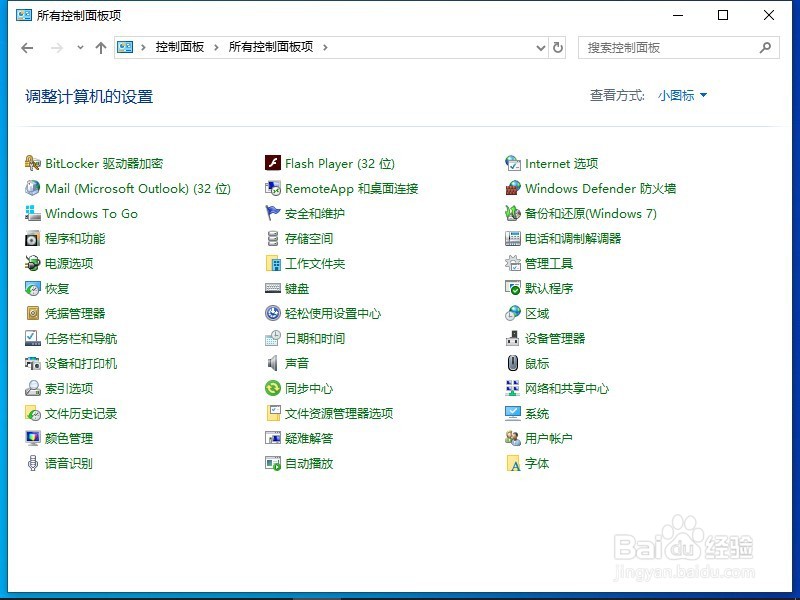Expand the address bar history dropdown
The height and width of the screenshot is (600, 800).
point(541,47)
